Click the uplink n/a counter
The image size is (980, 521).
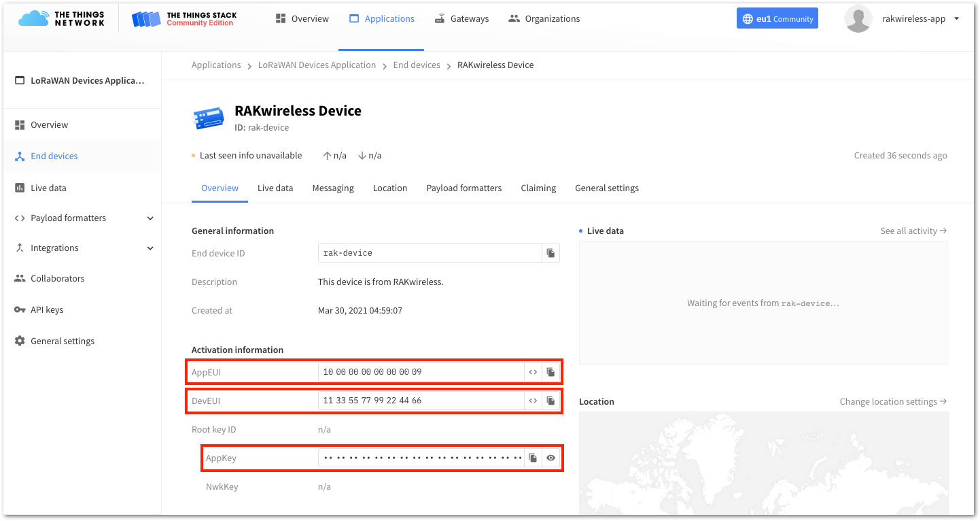click(334, 156)
